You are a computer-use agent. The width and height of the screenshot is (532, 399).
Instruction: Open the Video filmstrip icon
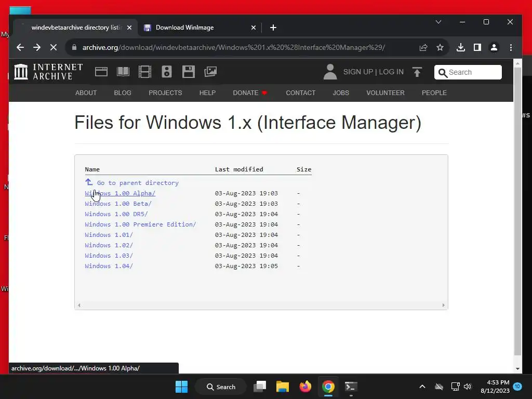[x=145, y=72]
